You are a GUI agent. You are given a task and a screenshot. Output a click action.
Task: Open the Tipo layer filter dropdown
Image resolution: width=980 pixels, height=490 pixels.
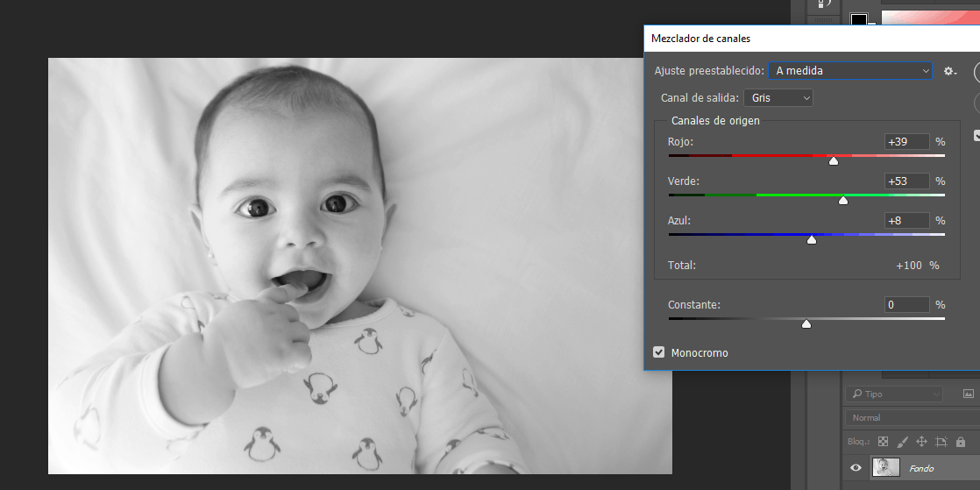click(x=894, y=394)
